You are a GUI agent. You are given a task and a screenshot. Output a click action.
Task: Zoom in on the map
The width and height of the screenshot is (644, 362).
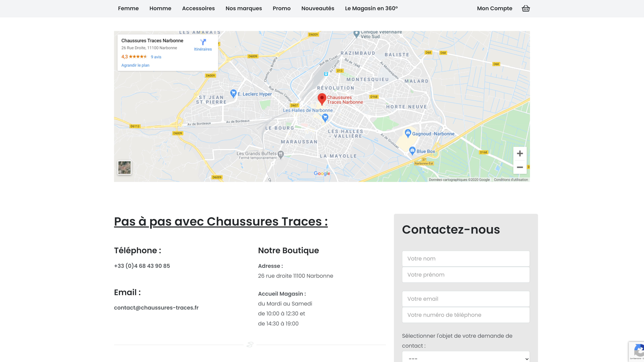[520, 153]
